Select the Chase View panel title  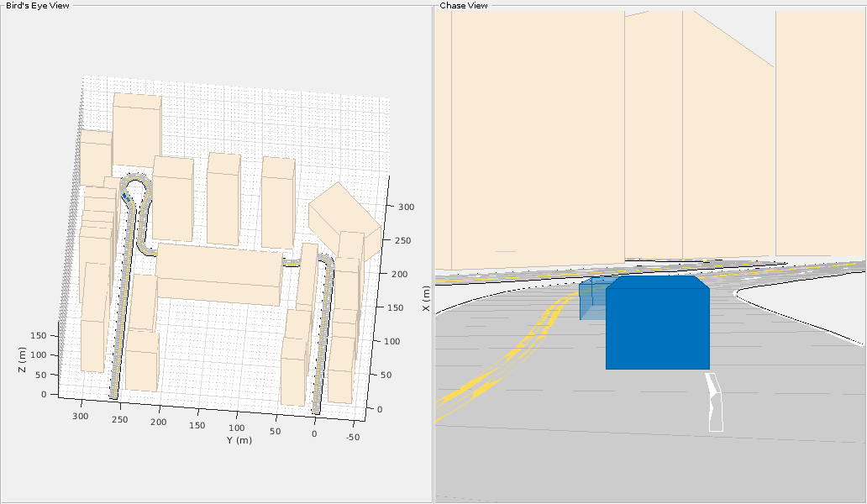(x=464, y=6)
